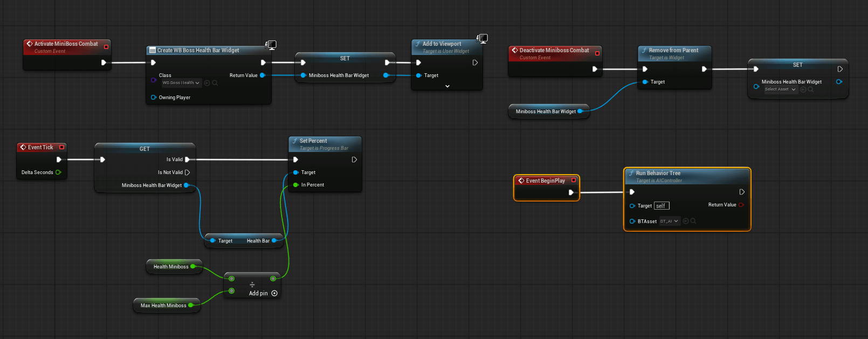The width and height of the screenshot is (868, 339).
Task: Click the Miniboss Health Bar Widget pin on GET node
Action: (x=187, y=185)
